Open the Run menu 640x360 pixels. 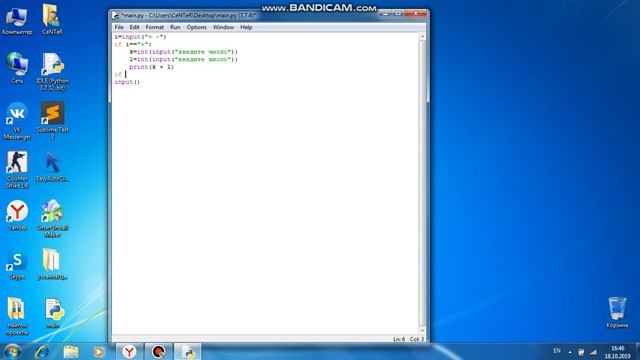[x=175, y=27]
